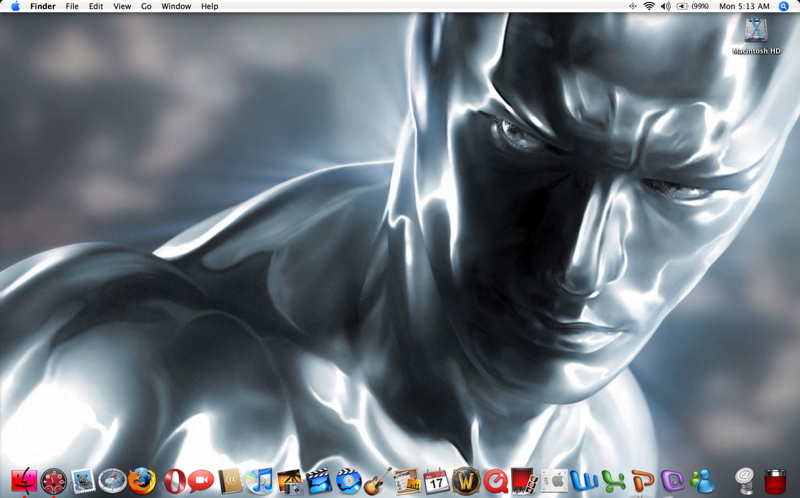Select the Macintosh HD desktop drive

pyautogui.click(x=756, y=36)
